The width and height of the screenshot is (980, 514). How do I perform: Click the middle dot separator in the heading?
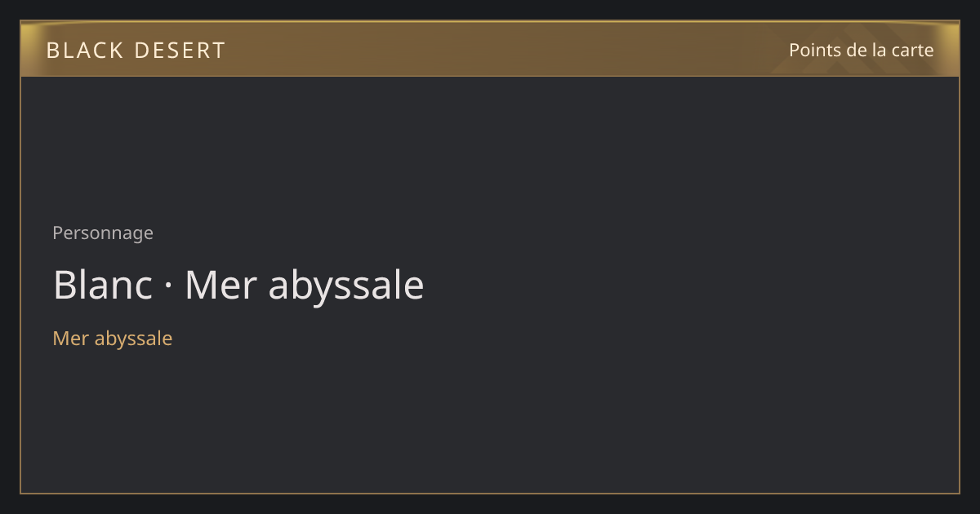click(x=169, y=287)
